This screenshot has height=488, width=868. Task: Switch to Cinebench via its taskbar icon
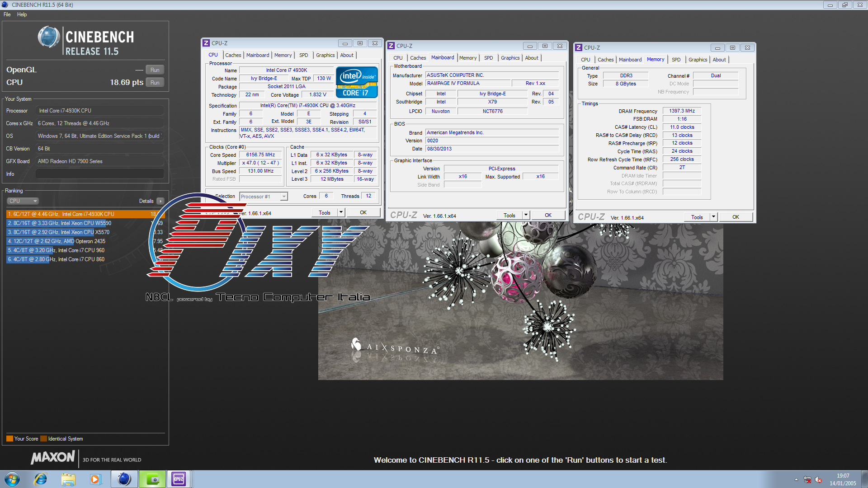click(x=124, y=479)
